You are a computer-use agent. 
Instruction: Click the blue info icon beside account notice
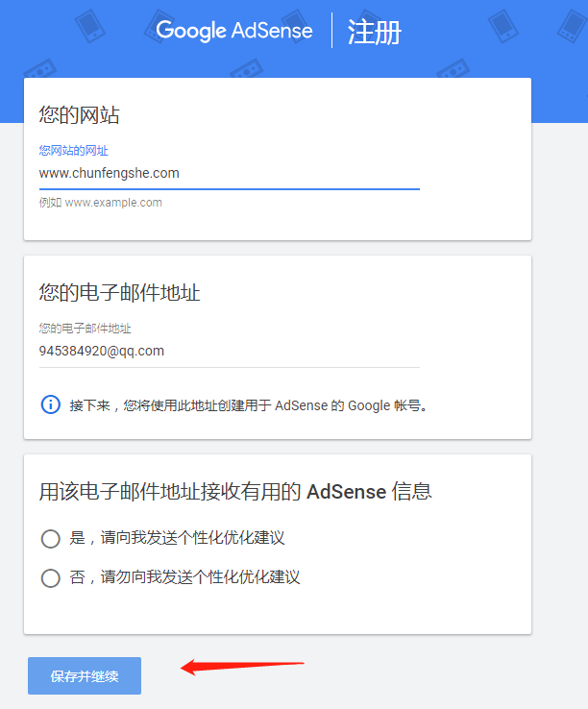51,404
